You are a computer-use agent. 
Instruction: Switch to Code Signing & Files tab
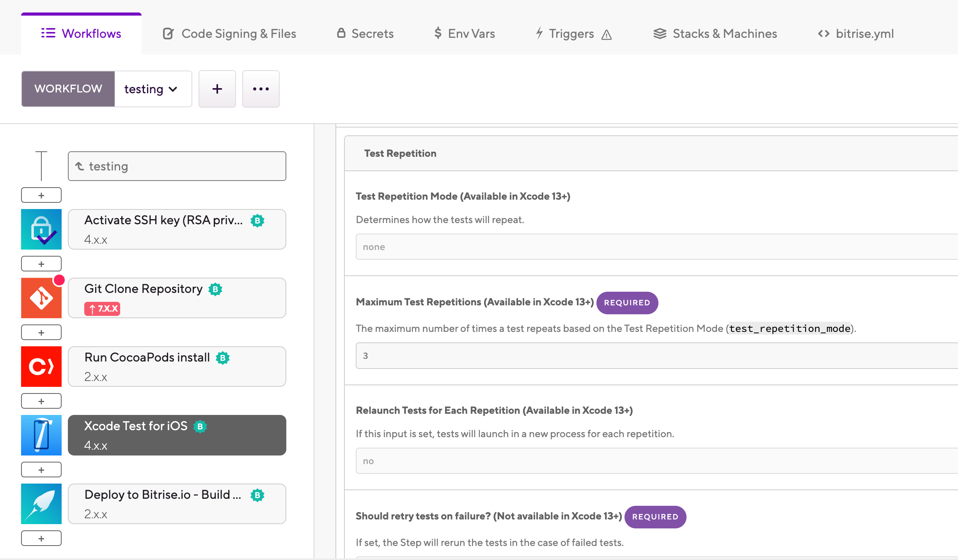coord(229,34)
